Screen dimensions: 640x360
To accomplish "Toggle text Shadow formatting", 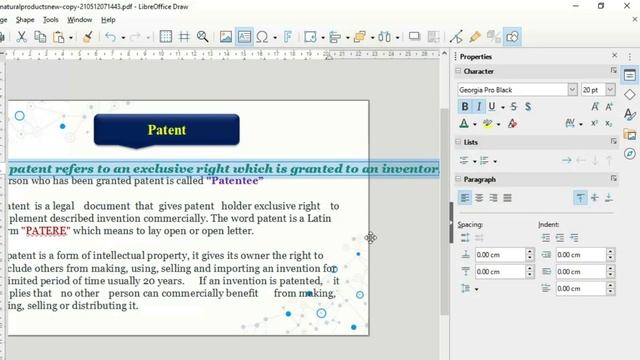I will pyautogui.click(x=528, y=107).
